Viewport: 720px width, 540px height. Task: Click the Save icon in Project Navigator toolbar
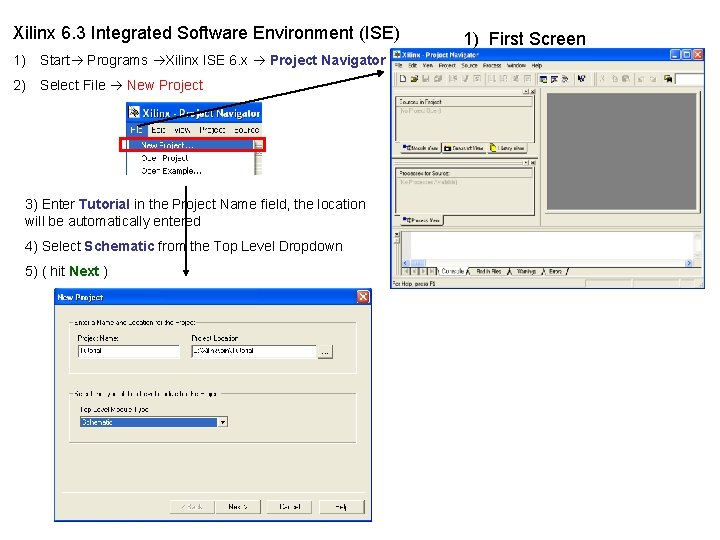426,79
